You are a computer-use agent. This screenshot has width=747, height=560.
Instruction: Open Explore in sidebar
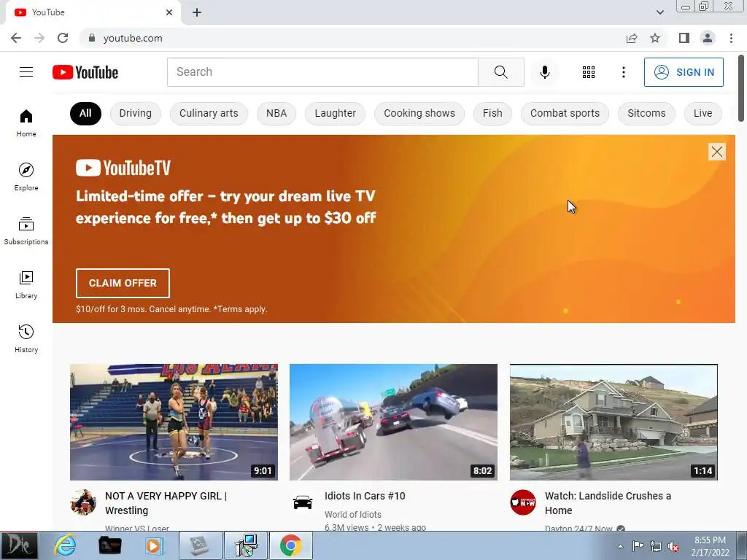[26, 176]
